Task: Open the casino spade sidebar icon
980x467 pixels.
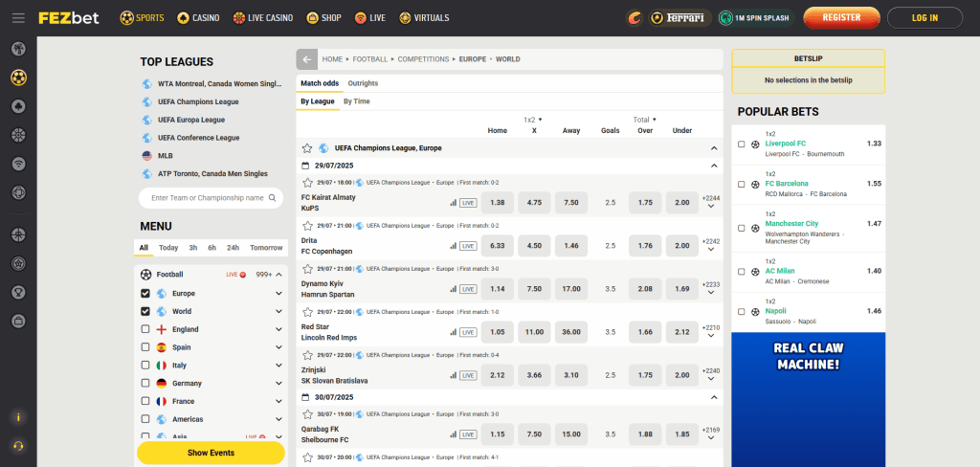Action: 18,106
